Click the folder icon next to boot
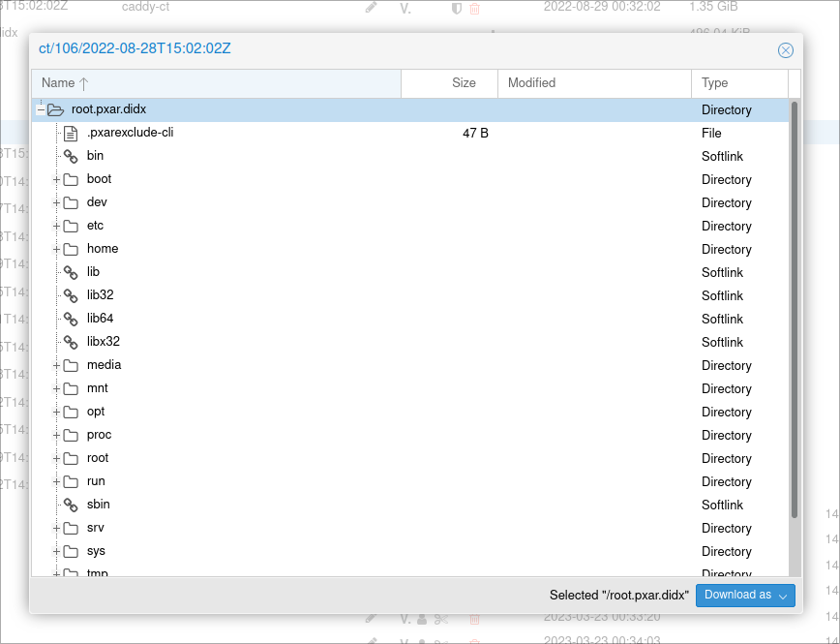This screenshot has height=644, width=840. tap(71, 179)
